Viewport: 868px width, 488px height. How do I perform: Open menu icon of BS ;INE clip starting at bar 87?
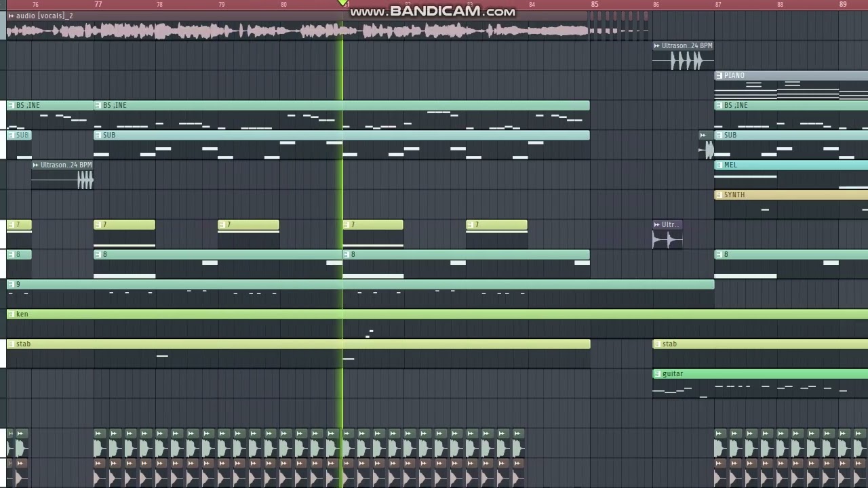pos(719,105)
